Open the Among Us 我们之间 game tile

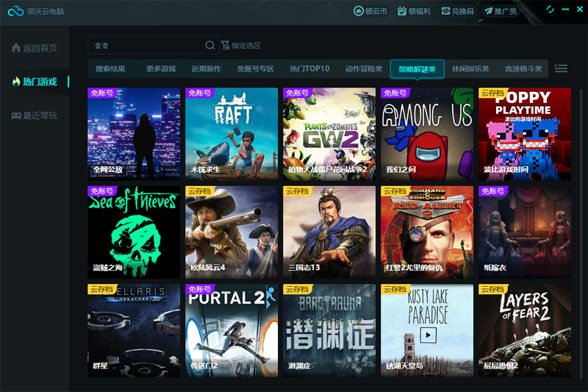(x=427, y=132)
